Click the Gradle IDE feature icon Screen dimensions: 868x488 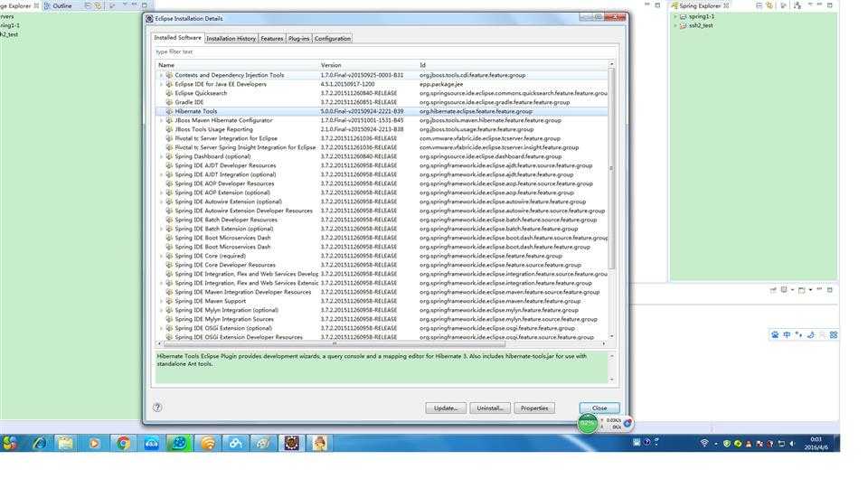(x=169, y=102)
